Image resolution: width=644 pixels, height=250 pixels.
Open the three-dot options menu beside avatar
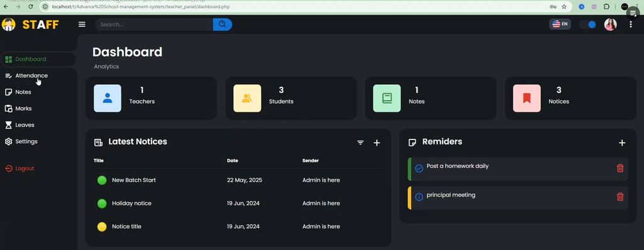pos(630,24)
